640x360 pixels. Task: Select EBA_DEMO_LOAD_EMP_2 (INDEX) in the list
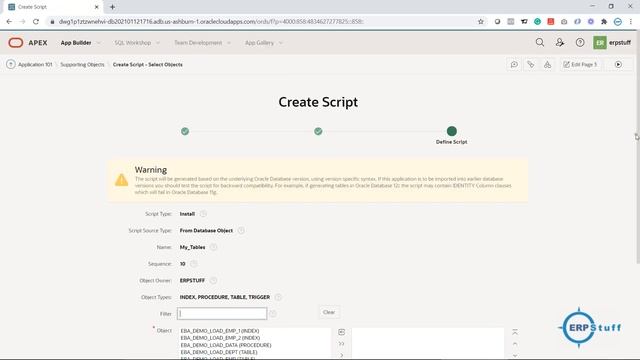tap(220, 338)
